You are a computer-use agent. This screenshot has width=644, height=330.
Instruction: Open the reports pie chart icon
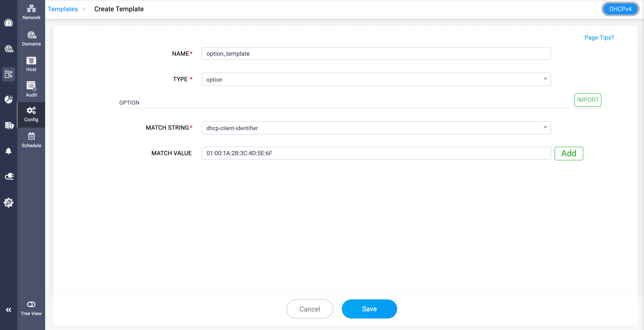tap(9, 99)
